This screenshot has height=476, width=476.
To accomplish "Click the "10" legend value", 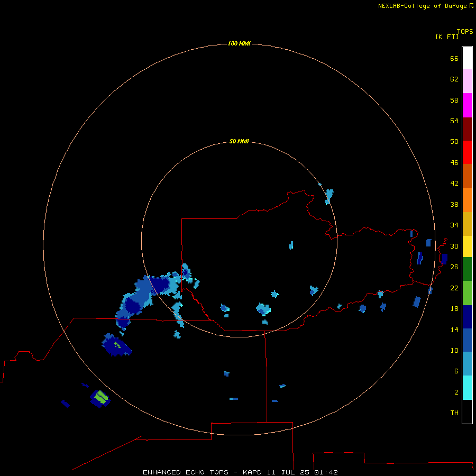I will click(454, 351).
